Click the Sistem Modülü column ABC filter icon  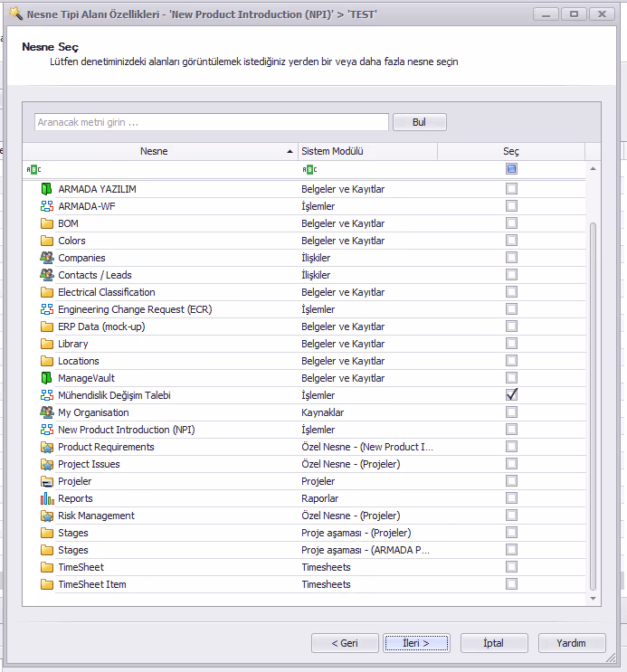coord(309,169)
